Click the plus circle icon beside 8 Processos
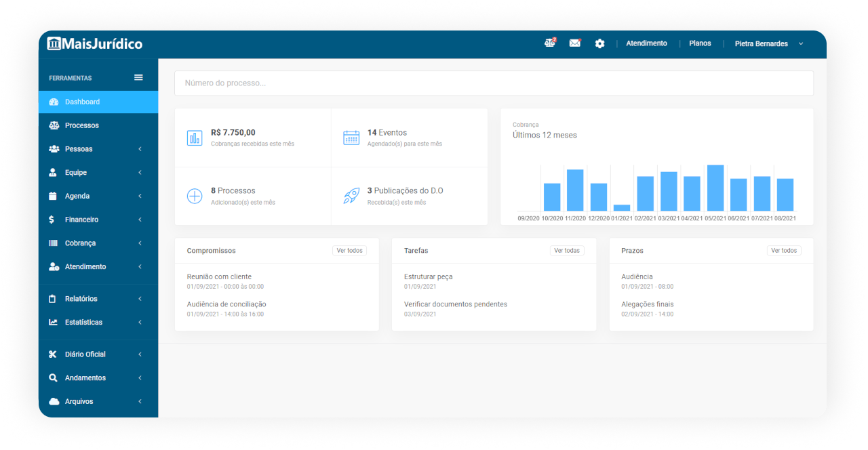Screen dimensions: 868x450 (195, 197)
